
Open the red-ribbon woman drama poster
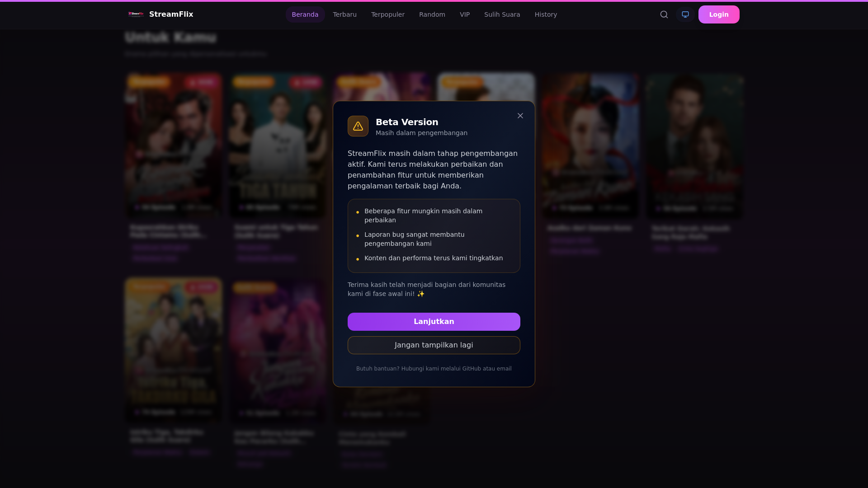click(590, 145)
